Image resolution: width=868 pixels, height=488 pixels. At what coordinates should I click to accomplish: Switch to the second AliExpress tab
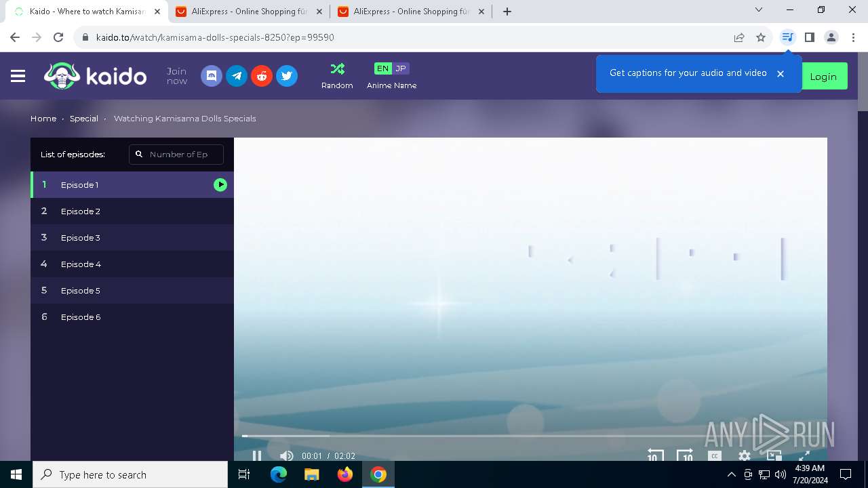411,12
